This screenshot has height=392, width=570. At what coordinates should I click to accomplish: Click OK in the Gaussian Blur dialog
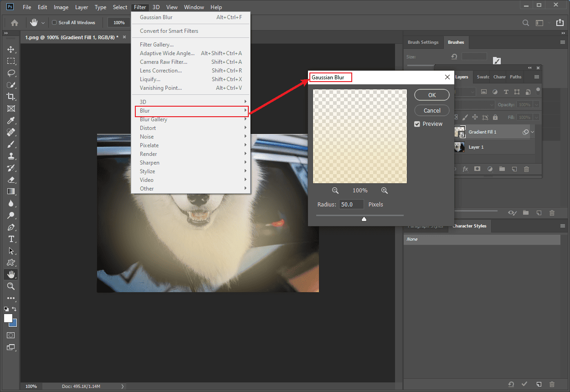(x=431, y=95)
